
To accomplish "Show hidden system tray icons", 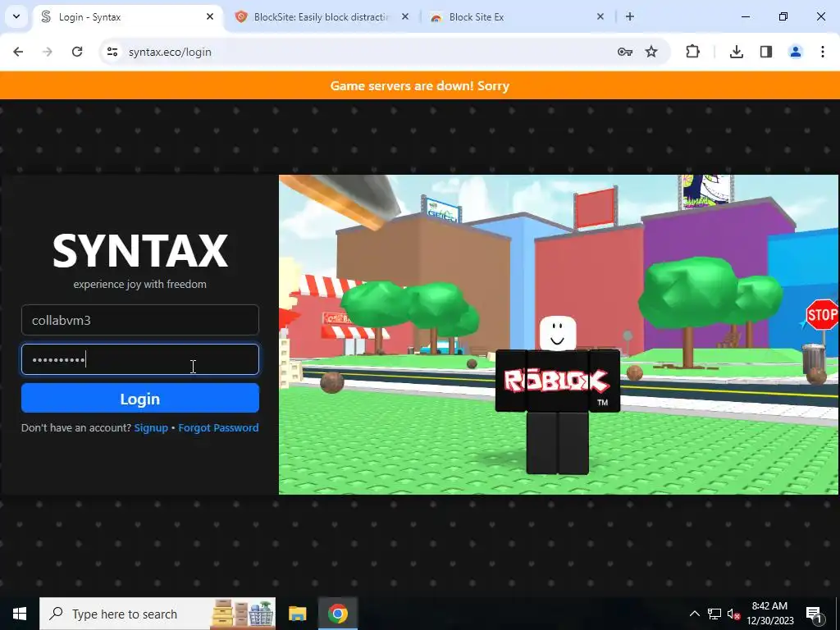I will point(694,614).
